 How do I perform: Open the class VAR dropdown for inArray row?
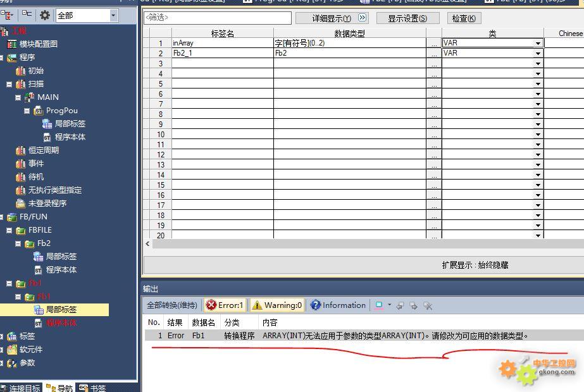click(538, 44)
